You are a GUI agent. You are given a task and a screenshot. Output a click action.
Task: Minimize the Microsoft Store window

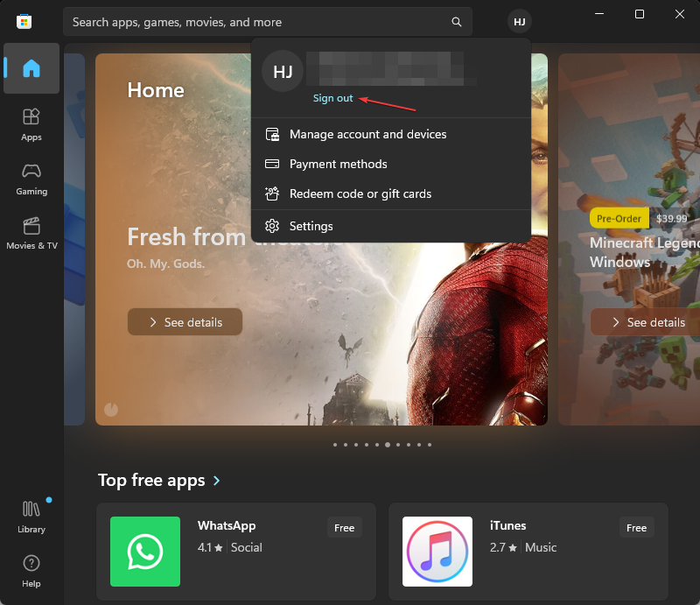[x=599, y=14]
